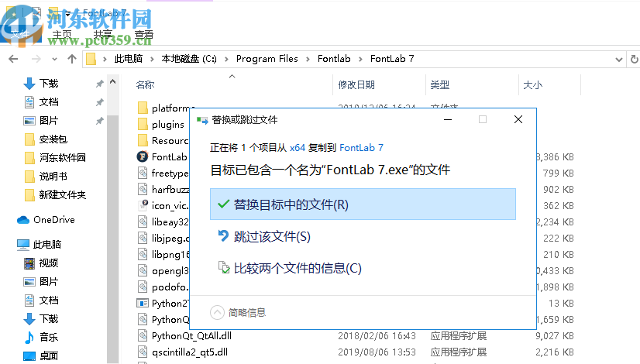Select libpng16 dll file icon
Screen dimensions: 640x364
143,254
